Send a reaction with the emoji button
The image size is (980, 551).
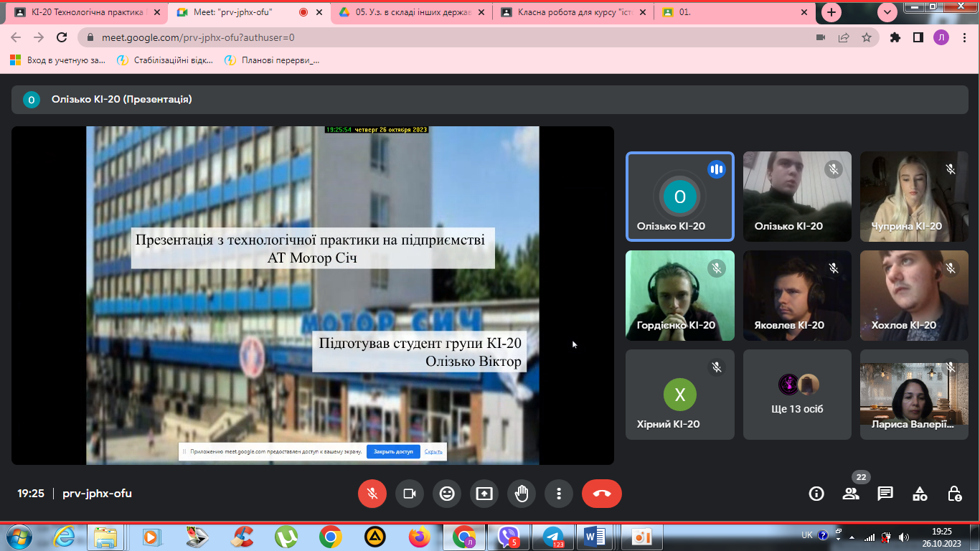tap(447, 494)
